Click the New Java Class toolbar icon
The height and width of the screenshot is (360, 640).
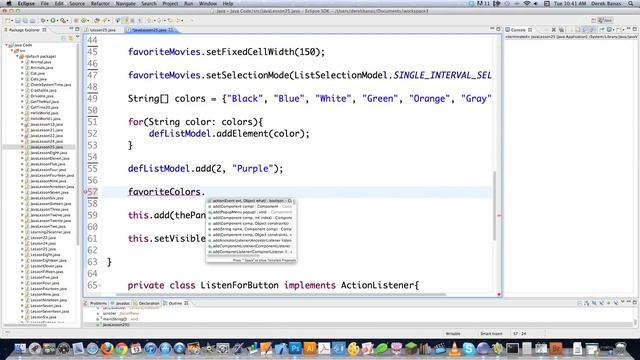click(84, 20)
